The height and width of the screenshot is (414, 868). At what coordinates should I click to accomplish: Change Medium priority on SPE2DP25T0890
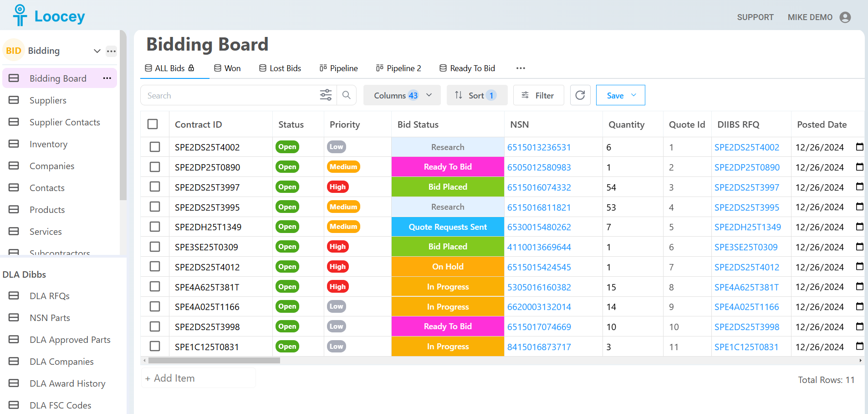(343, 167)
